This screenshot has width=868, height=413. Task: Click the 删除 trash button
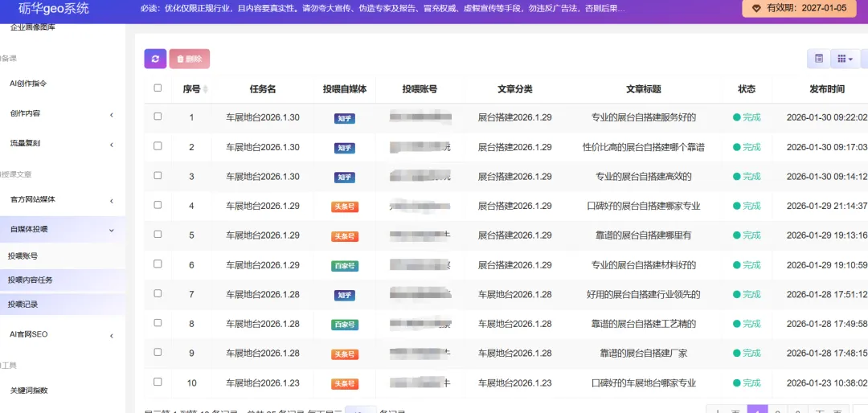tap(190, 59)
